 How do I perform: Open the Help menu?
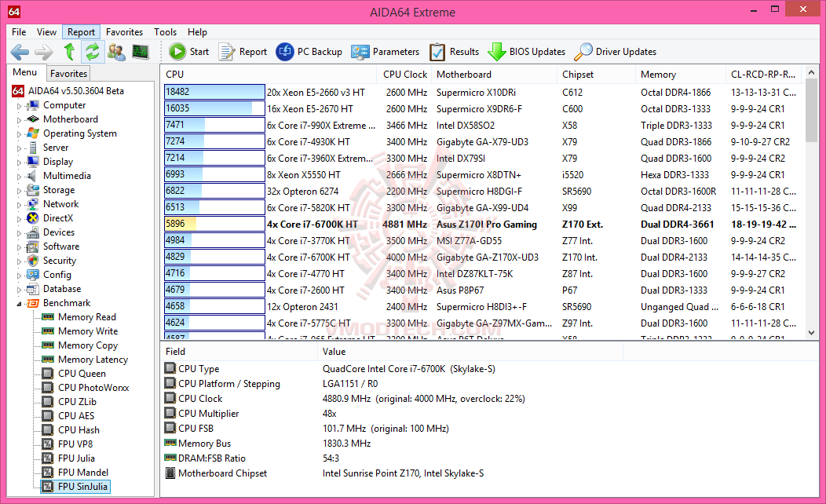point(198,32)
